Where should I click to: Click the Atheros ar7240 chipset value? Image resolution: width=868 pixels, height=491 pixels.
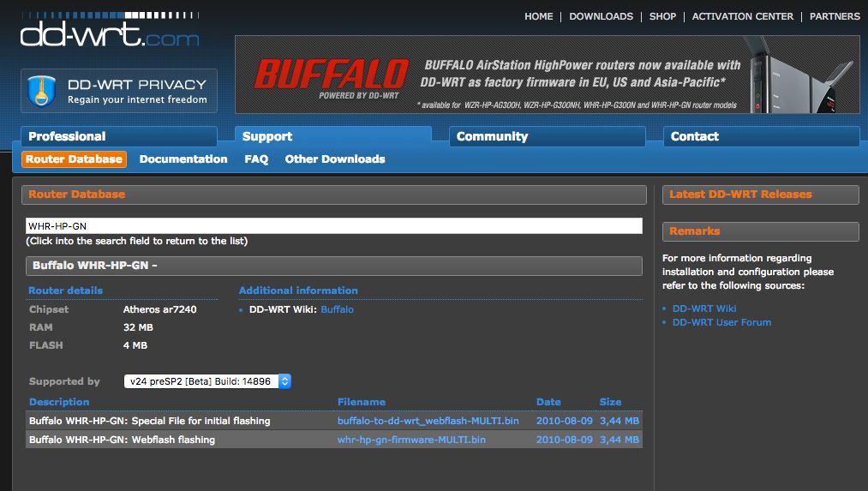(x=160, y=309)
